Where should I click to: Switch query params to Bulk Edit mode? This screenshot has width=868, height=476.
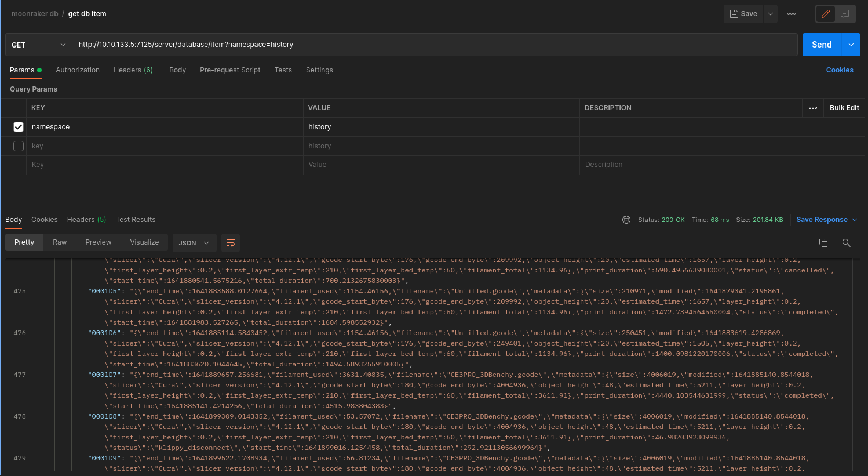(x=844, y=107)
